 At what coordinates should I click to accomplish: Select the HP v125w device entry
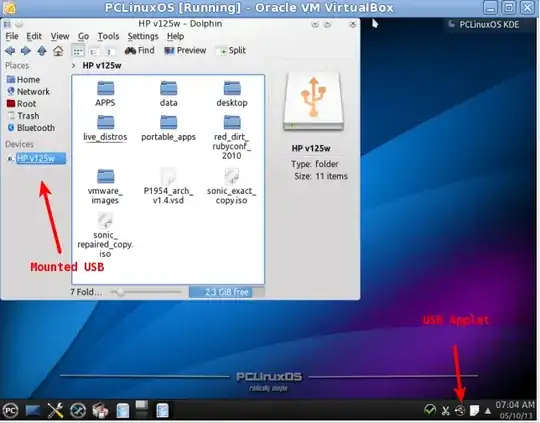[x=36, y=158]
